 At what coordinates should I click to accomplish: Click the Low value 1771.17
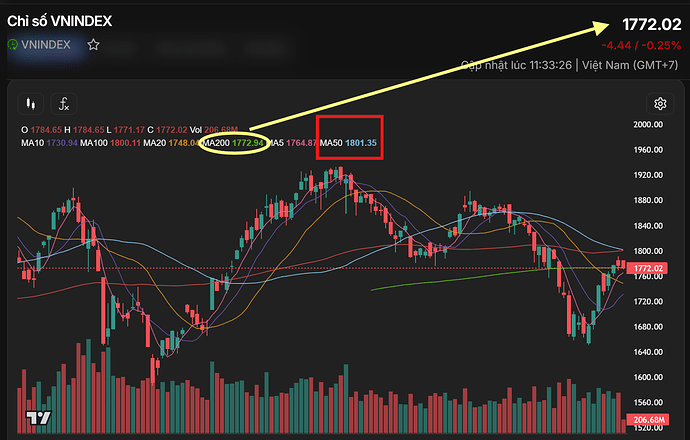129,130
